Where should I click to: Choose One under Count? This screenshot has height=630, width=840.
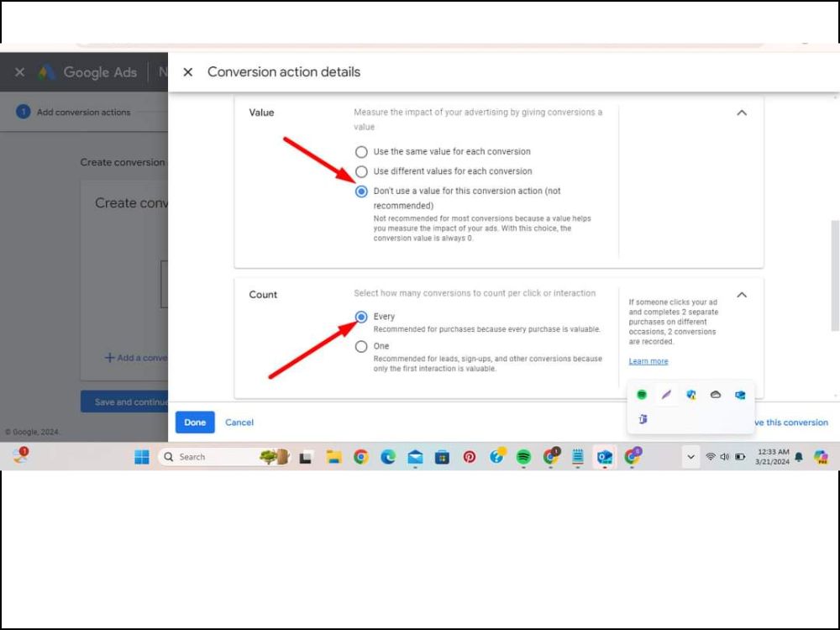(361, 347)
